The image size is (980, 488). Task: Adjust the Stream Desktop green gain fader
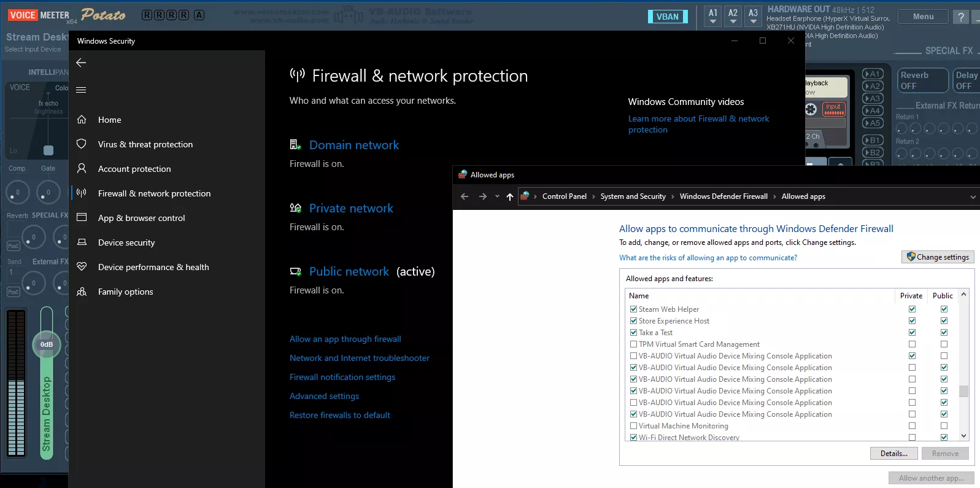(47, 344)
